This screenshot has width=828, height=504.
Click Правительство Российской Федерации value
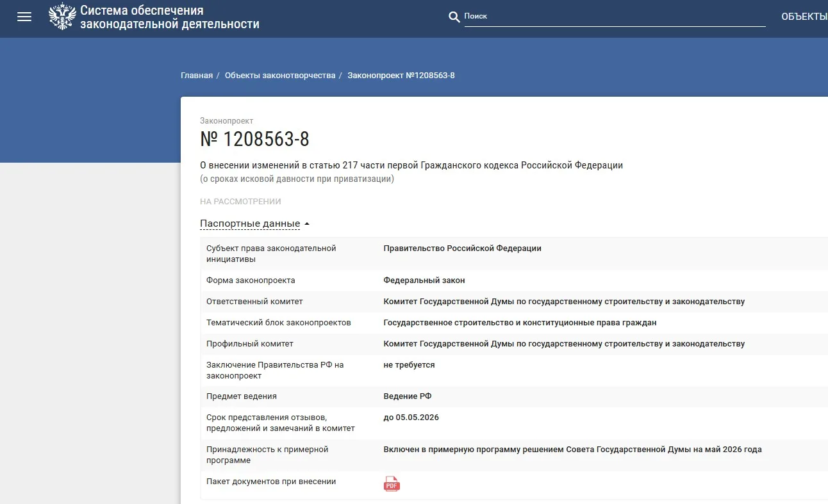(x=463, y=248)
